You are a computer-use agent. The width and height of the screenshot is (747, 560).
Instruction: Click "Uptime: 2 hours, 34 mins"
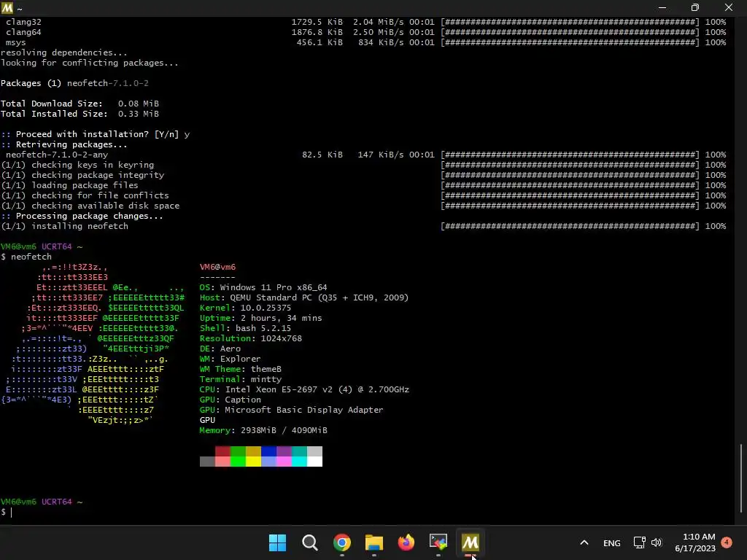(260, 318)
